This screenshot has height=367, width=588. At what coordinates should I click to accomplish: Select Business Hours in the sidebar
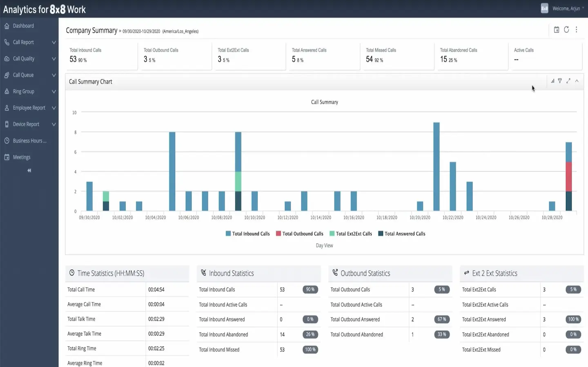[28, 140]
